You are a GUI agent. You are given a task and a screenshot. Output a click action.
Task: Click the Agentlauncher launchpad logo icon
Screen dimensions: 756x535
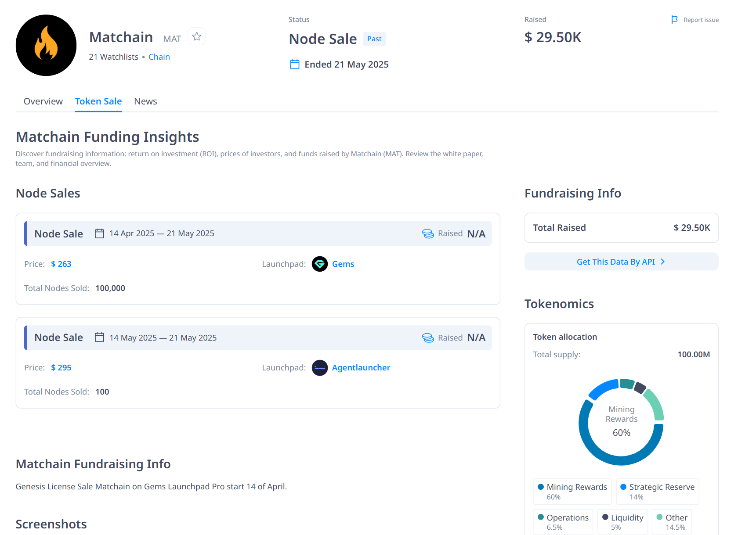[x=320, y=368]
